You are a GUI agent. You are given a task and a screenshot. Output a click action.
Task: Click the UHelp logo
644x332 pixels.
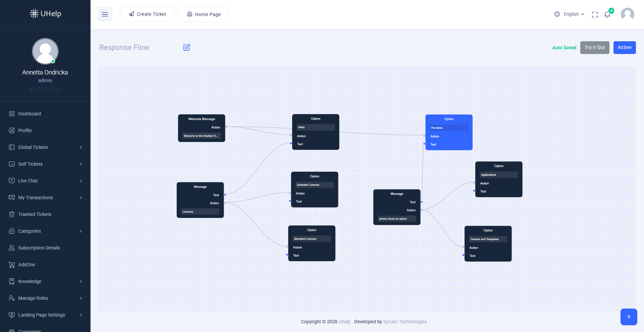click(x=45, y=14)
